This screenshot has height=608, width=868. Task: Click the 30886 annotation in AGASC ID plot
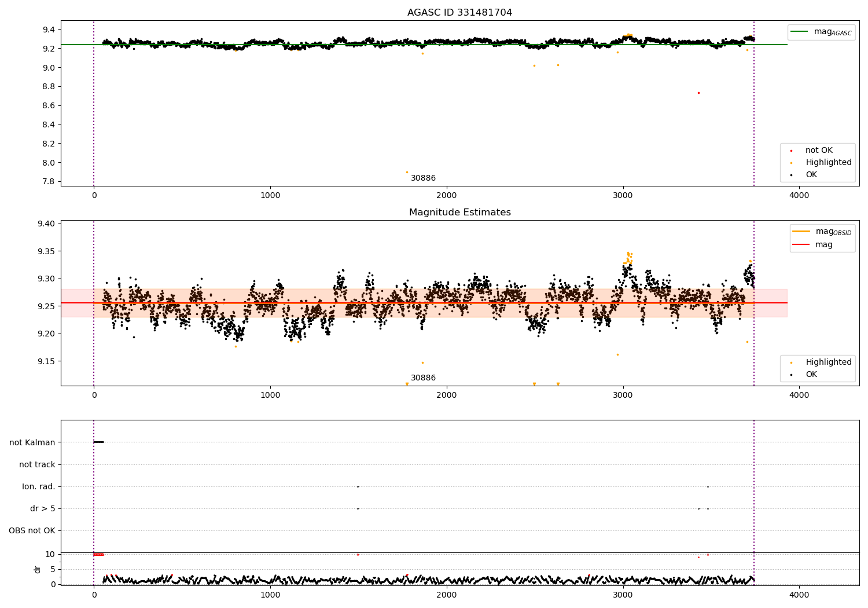click(423, 178)
